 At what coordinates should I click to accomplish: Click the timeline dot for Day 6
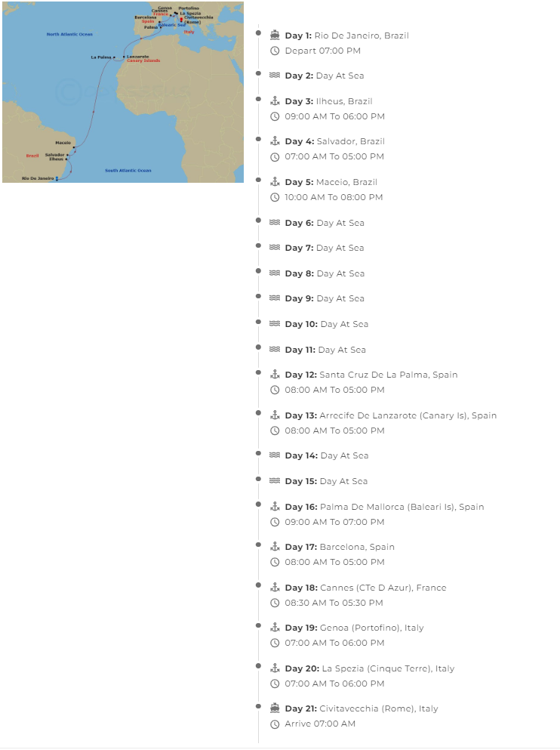(259, 221)
